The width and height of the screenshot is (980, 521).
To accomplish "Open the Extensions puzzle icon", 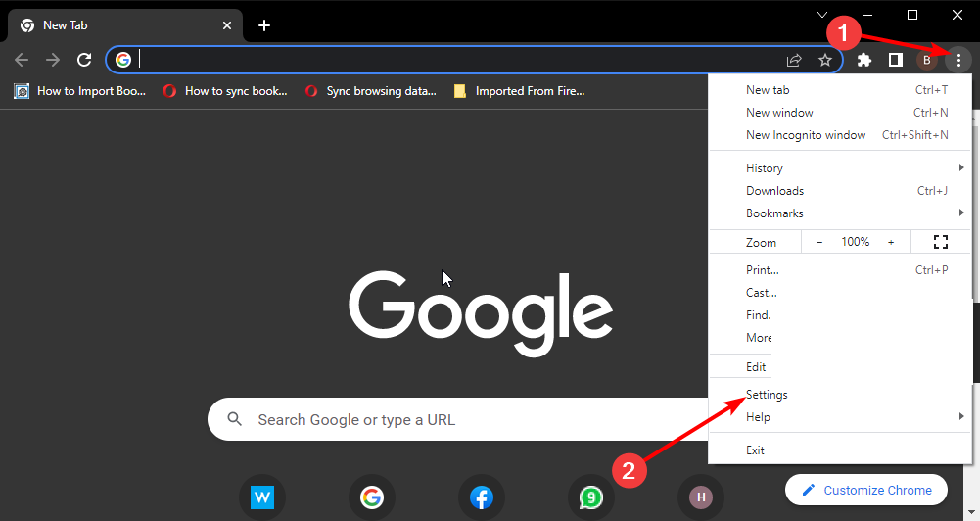I will [863, 60].
